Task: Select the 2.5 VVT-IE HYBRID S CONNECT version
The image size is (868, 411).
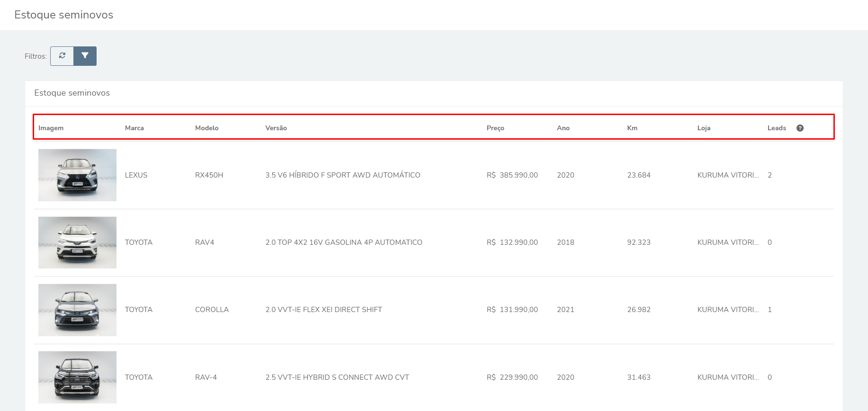Action: tap(337, 377)
